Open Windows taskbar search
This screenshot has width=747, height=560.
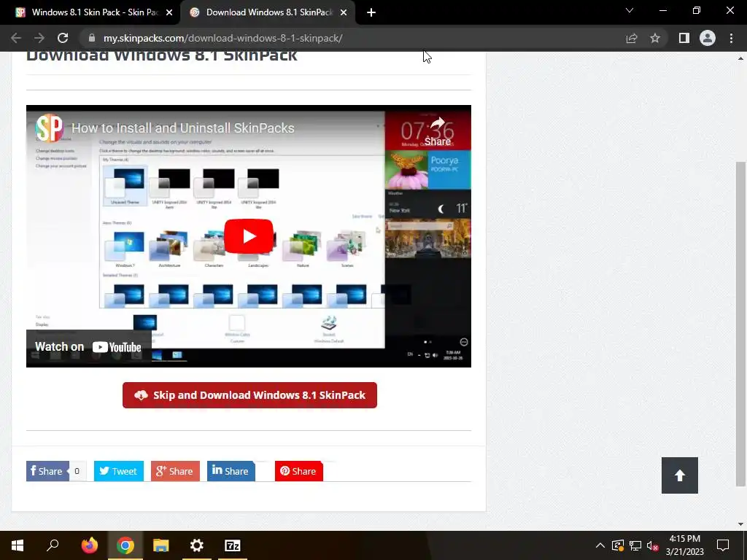(x=53, y=545)
